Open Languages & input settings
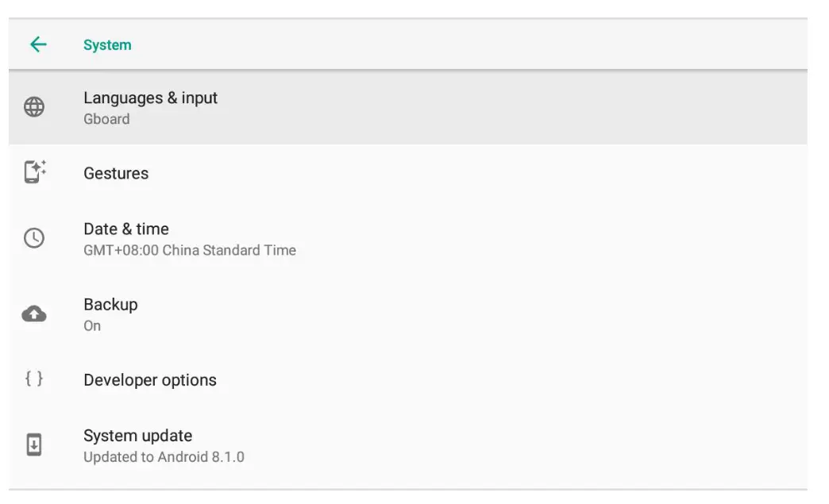Viewport: 829px width, 504px height. 150,98
